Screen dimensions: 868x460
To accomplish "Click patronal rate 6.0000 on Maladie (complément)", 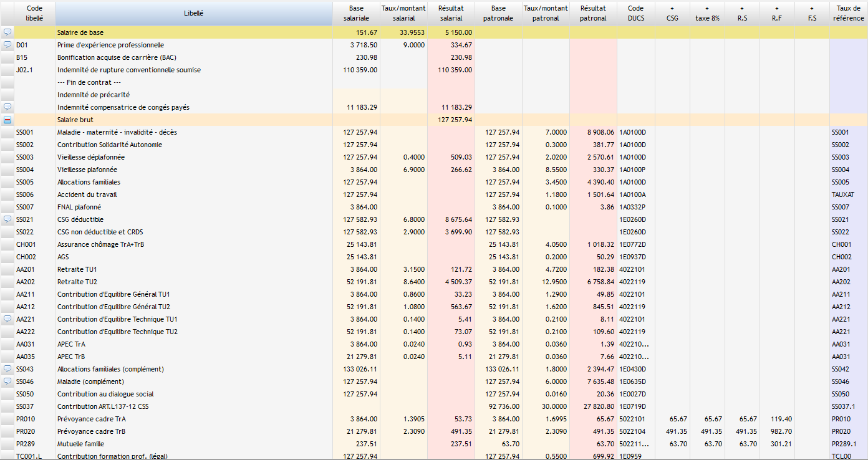I will tap(556, 381).
